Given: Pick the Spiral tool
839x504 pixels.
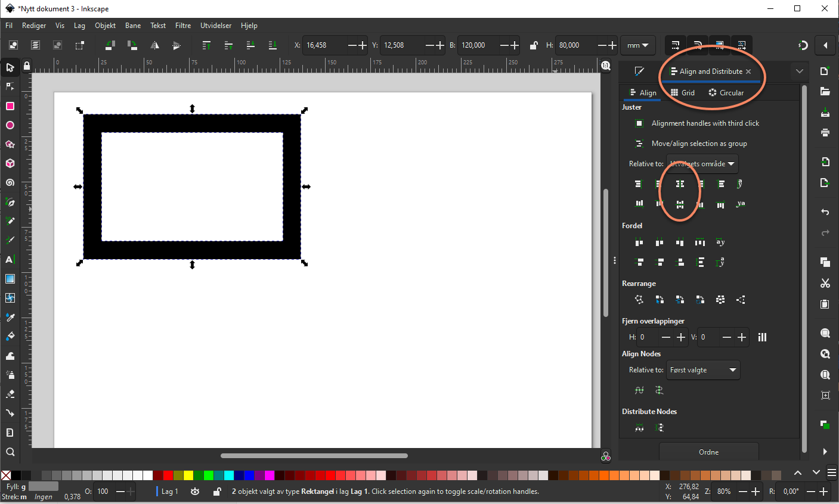Looking at the screenshot, I should [x=10, y=183].
